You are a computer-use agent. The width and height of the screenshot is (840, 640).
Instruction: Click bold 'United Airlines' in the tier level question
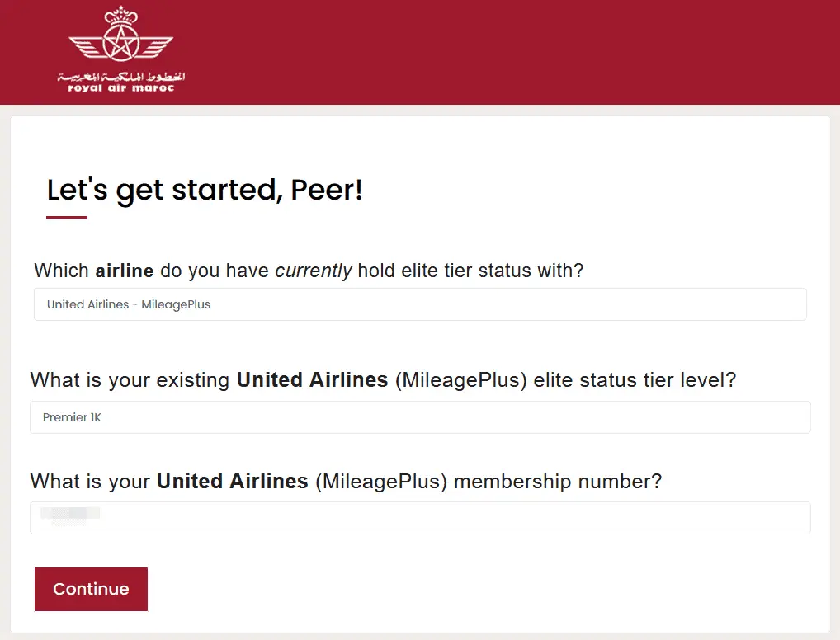pyautogui.click(x=312, y=380)
